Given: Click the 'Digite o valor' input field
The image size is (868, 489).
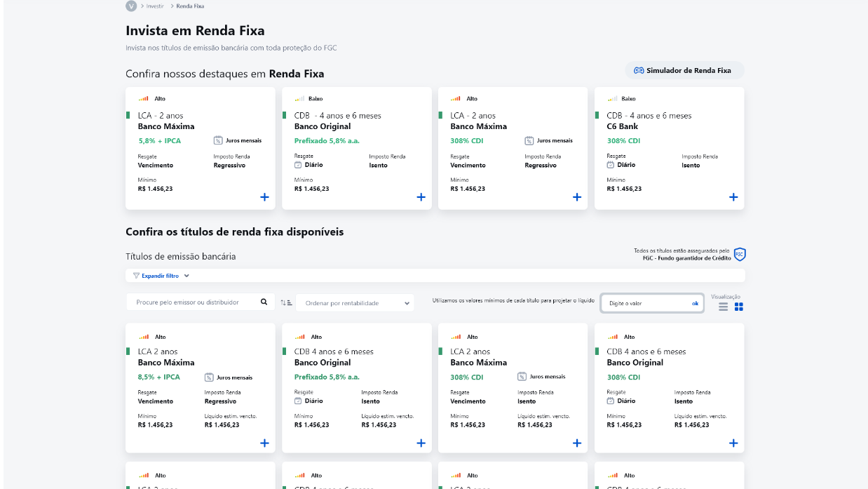Looking at the screenshot, I should [645, 303].
